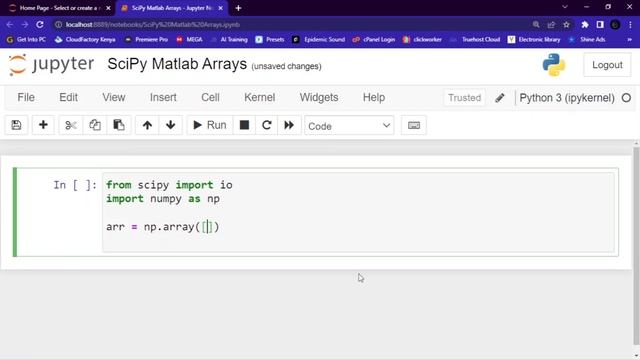The height and width of the screenshot is (360, 640).
Task: Save the notebook with the floppy icon
Action: click(x=16, y=125)
